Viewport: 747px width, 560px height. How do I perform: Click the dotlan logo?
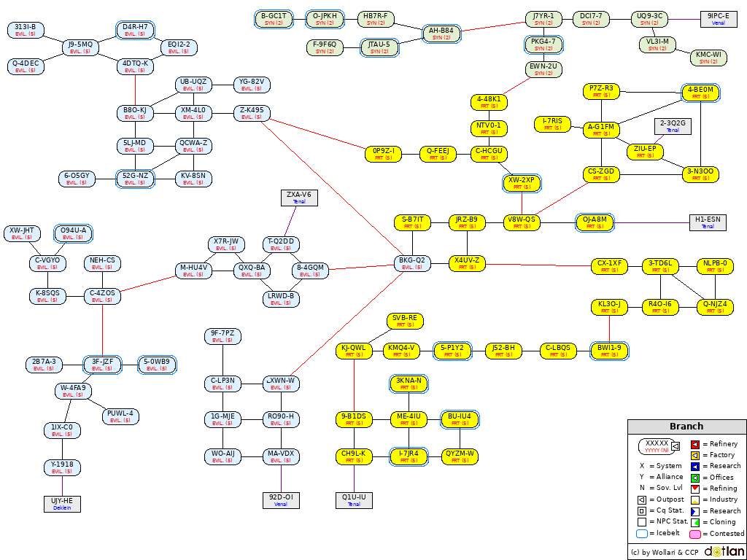[724, 551]
